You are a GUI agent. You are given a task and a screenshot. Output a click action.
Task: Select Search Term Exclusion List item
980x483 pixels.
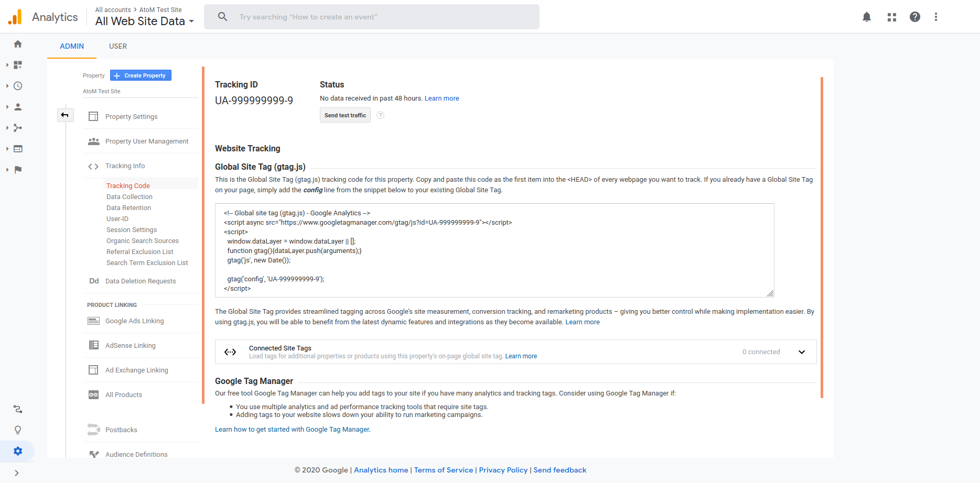click(147, 263)
